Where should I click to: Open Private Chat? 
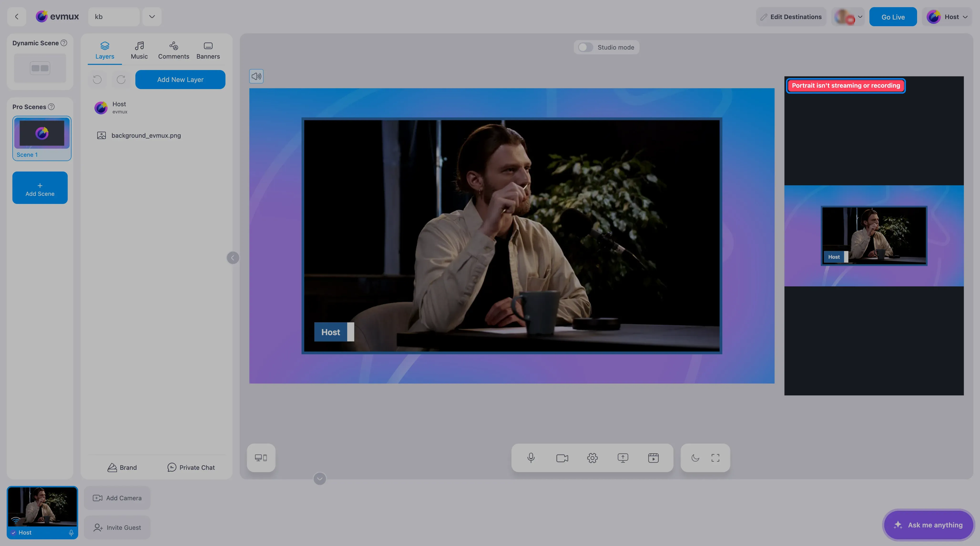click(x=191, y=468)
